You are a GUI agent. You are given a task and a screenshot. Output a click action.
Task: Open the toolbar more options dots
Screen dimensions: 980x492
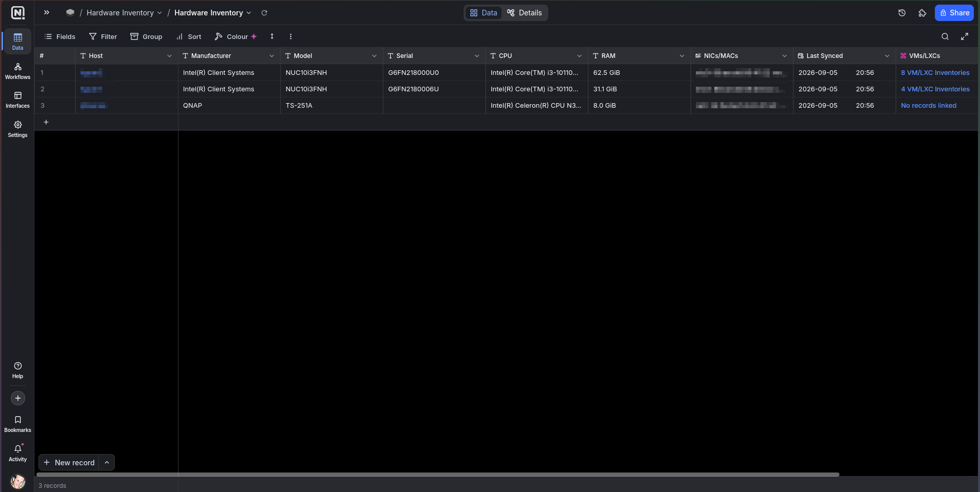point(291,36)
